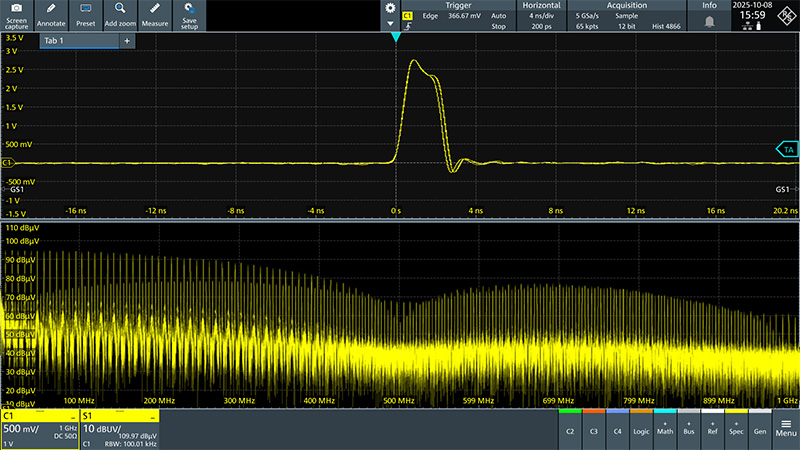This screenshot has width=800, height=450.
Task: Open the Measure tool
Action: click(154, 14)
